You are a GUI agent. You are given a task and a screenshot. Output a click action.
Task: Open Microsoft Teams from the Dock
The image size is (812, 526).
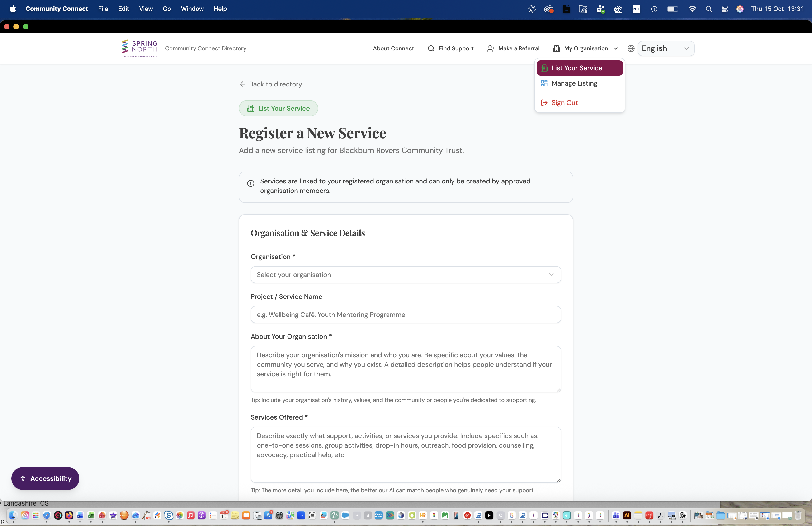pyautogui.click(x=616, y=515)
